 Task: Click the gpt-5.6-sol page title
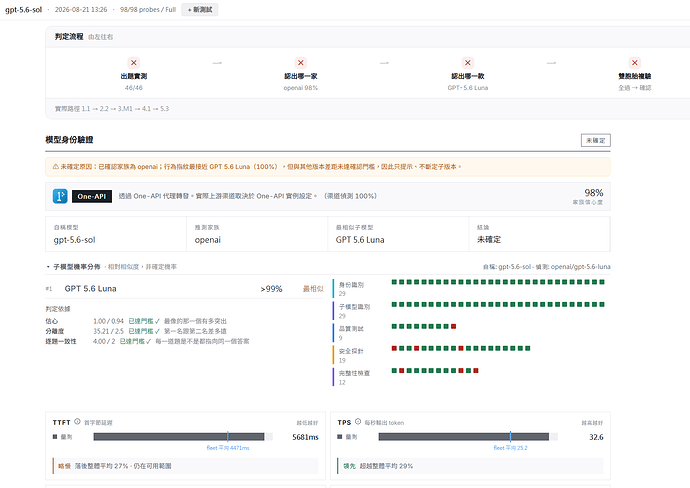[23, 10]
